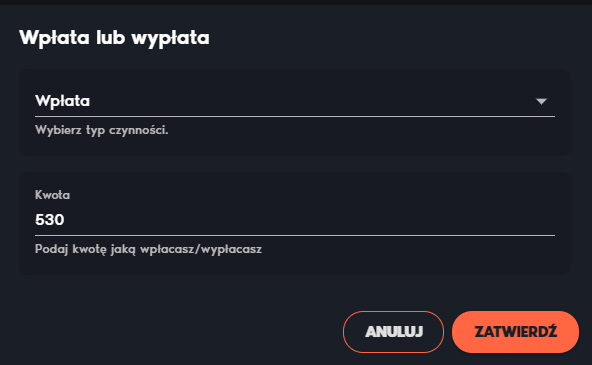Click the dropdown arrow next to Wpłata
592x365 pixels.
coord(541,101)
